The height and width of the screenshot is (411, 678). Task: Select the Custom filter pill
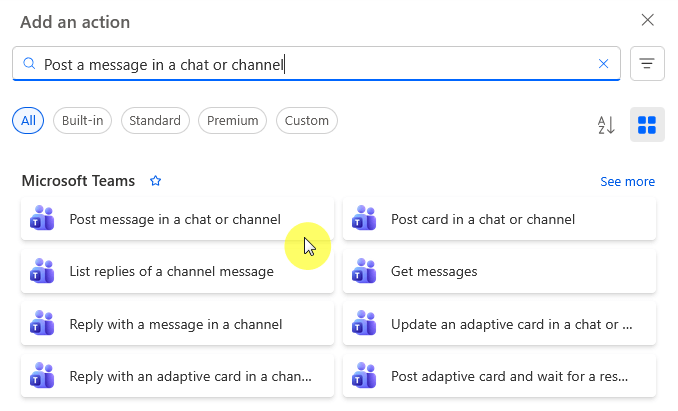point(307,121)
